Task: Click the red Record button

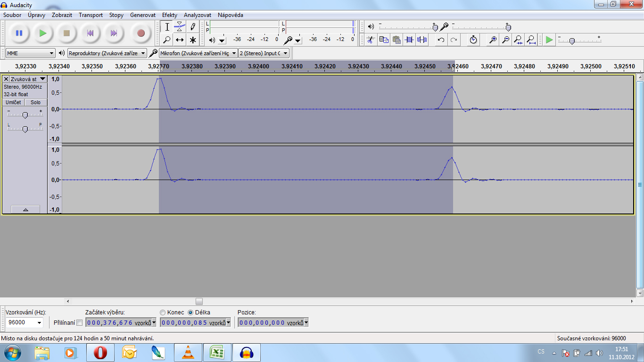Action: coord(140,33)
